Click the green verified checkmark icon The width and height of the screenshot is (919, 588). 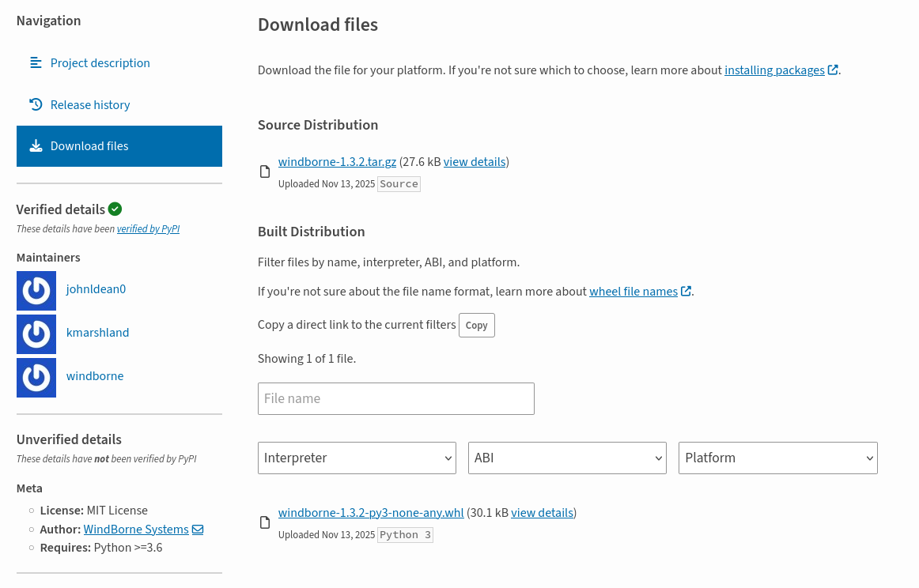point(115,209)
